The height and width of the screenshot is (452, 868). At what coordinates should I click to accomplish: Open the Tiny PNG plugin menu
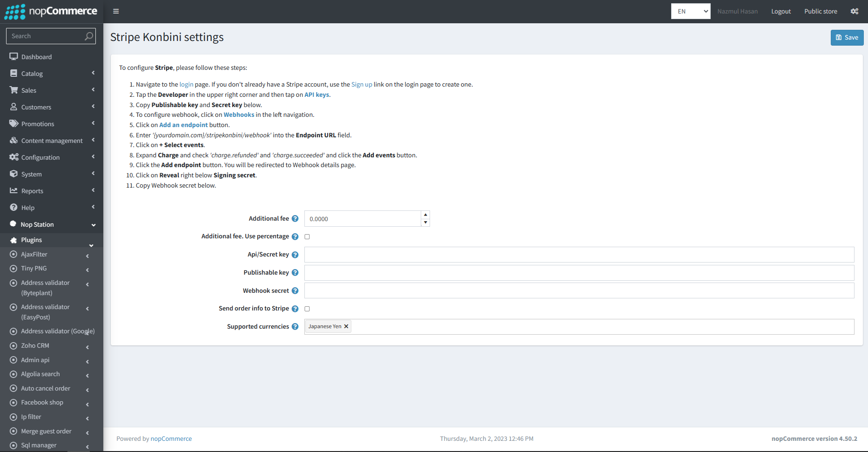tap(34, 269)
